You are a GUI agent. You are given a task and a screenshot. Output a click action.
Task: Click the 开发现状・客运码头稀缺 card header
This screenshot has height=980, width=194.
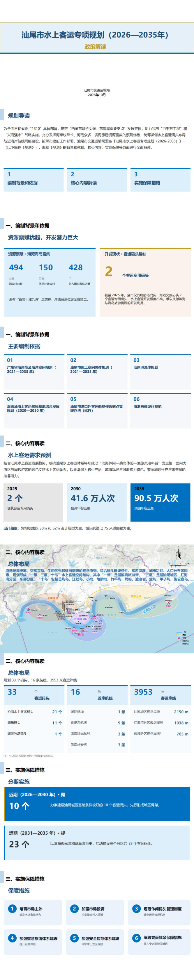coord(125,254)
